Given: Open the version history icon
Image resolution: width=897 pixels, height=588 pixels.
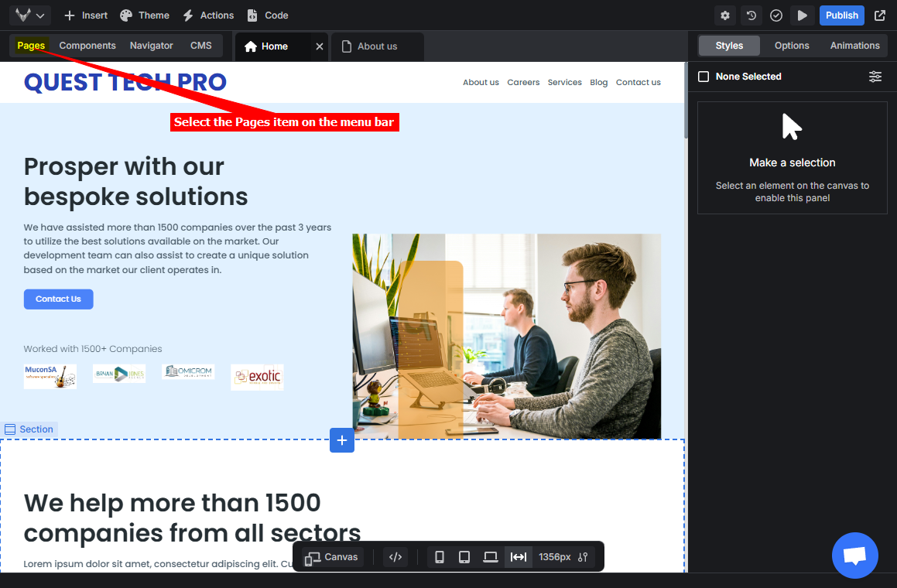Looking at the screenshot, I should [751, 15].
